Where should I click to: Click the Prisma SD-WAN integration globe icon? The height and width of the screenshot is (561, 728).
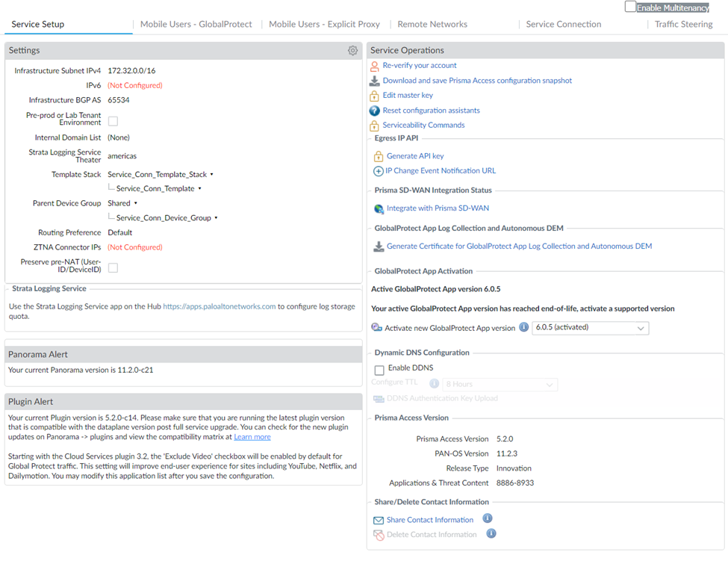coord(379,209)
